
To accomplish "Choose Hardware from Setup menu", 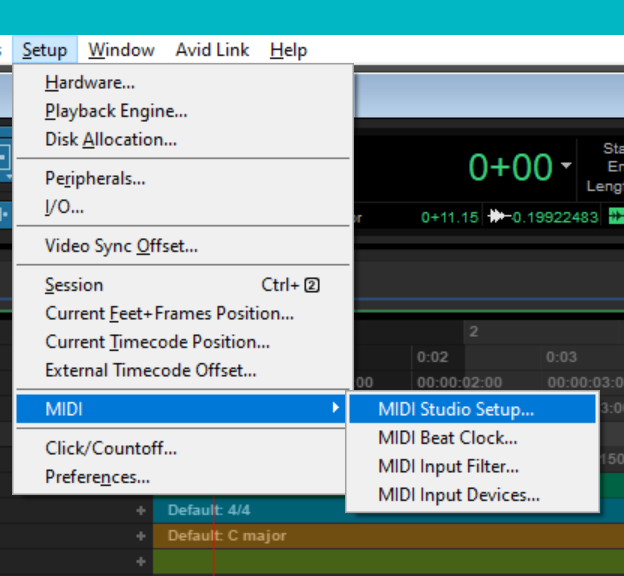I will 90,83.
